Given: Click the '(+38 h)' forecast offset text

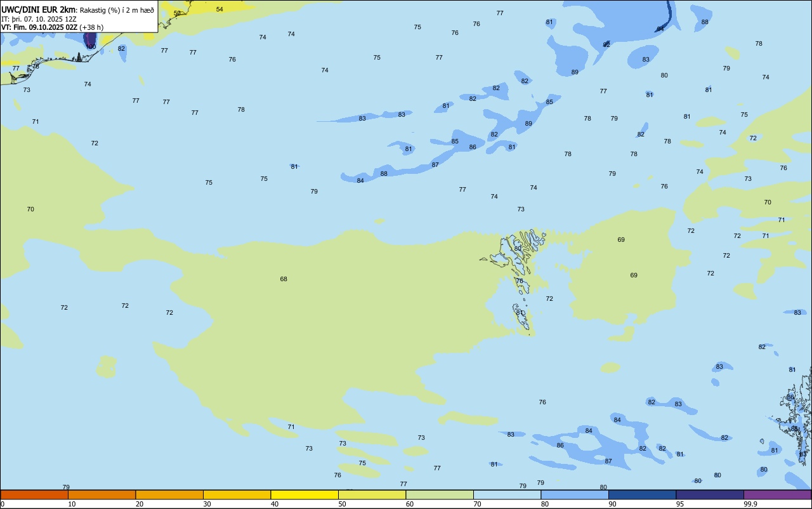Looking at the screenshot, I should point(92,27).
